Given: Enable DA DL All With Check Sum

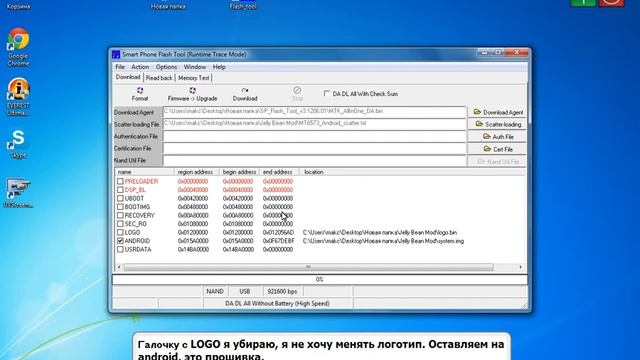Looking at the screenshot, I should click(327, 93).
